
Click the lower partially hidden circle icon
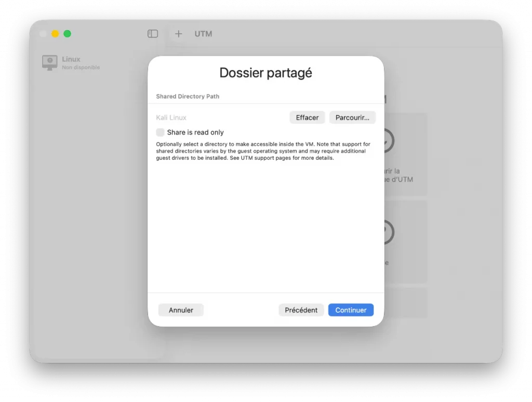pos(389,232)
